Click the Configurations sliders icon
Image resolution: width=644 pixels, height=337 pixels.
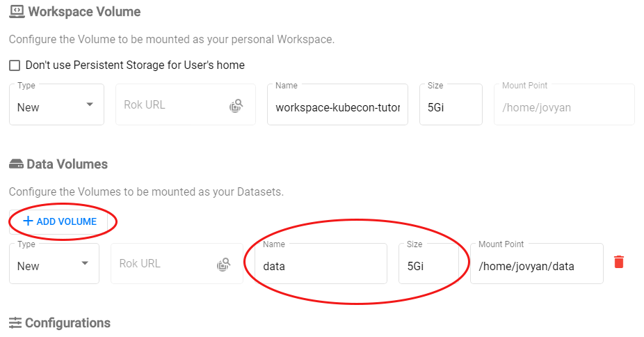coord(15,322)
